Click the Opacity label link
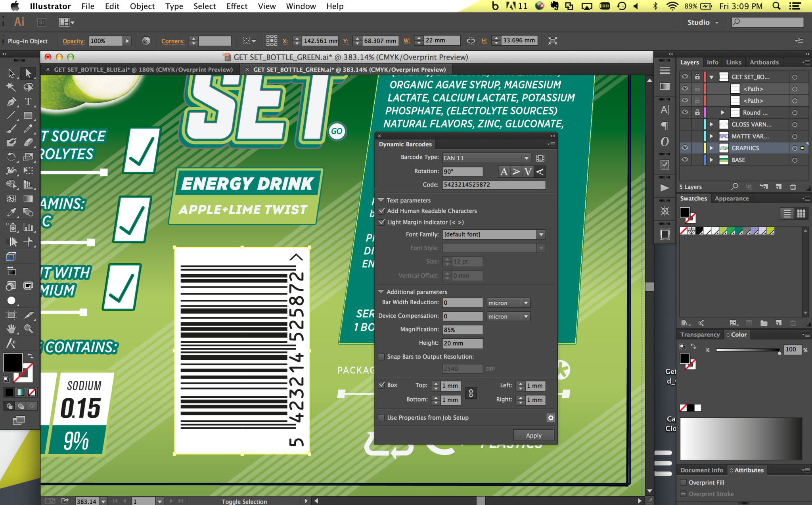The height and width of the screenshot is (505, 812). tap(74, 41)
